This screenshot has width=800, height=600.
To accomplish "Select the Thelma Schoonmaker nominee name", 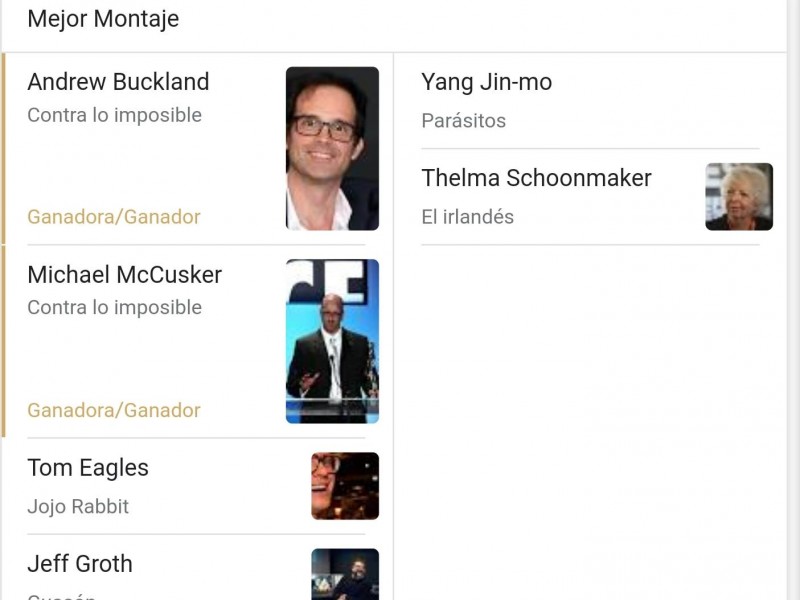I will [536, 178].
